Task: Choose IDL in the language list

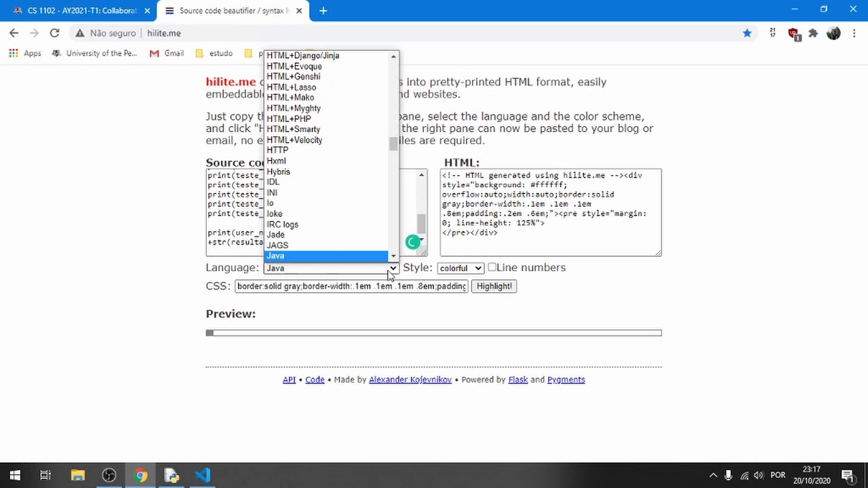Action: point(326,182)
